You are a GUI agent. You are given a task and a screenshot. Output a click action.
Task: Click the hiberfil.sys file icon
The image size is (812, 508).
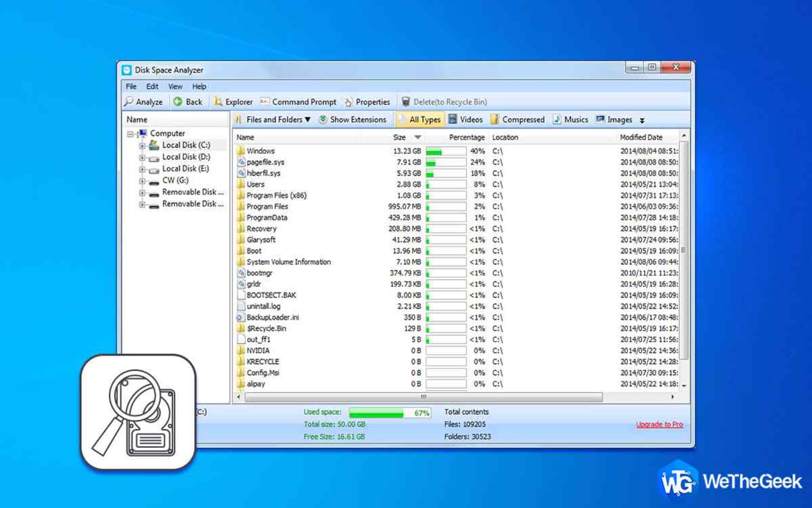(241, 173)
